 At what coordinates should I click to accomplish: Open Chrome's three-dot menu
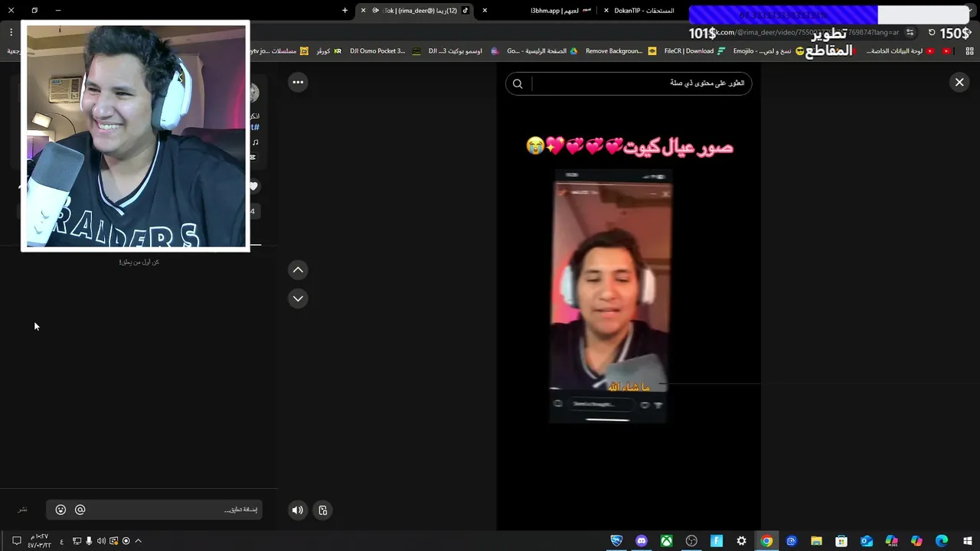[x=11, y=33]
